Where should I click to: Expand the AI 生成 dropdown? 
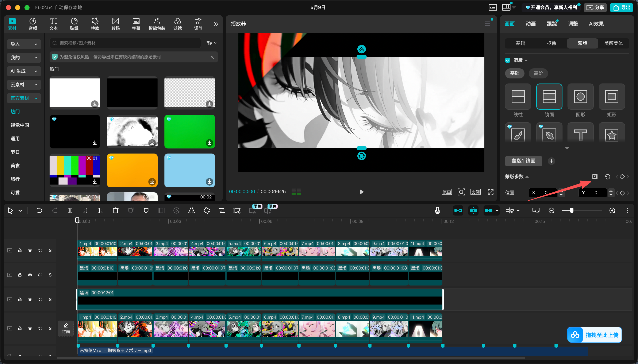(24, 71)
